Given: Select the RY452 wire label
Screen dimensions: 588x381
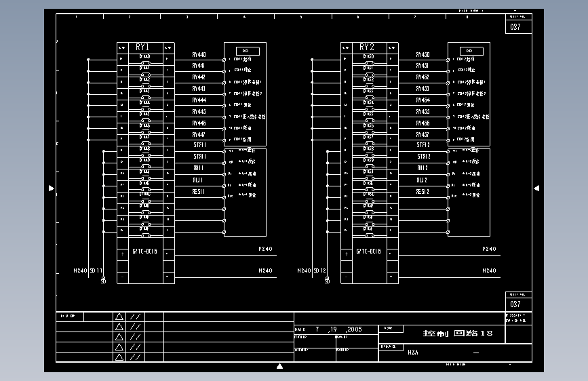Looking at the screenshot, I should [423, 77].
